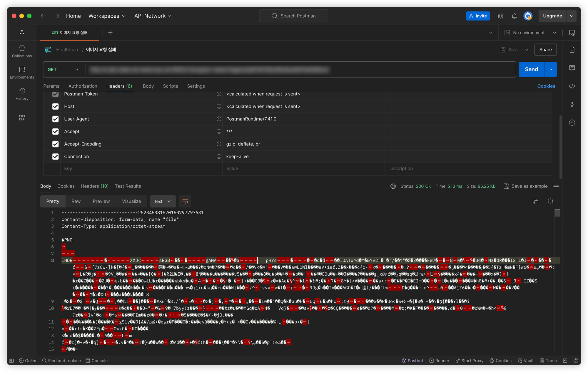Click the empty header Key field

pos(141,168)
